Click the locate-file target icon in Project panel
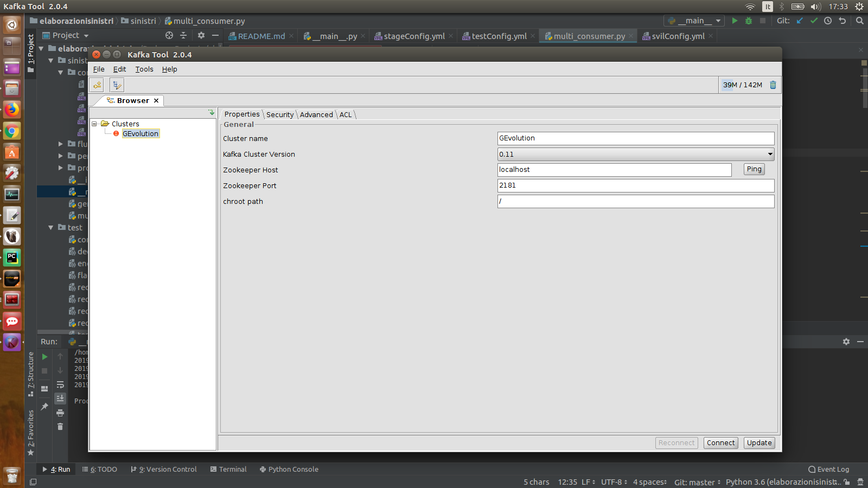 (169, 35)
